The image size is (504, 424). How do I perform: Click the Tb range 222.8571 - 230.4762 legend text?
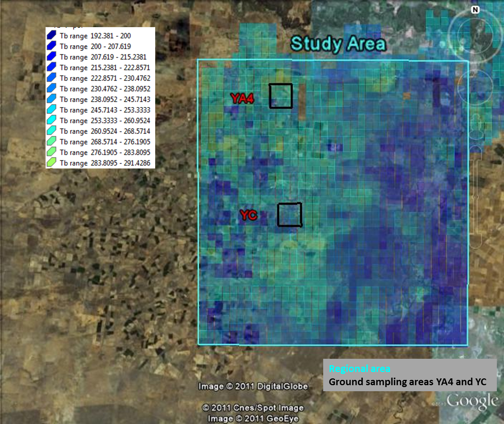click(105, 78)
